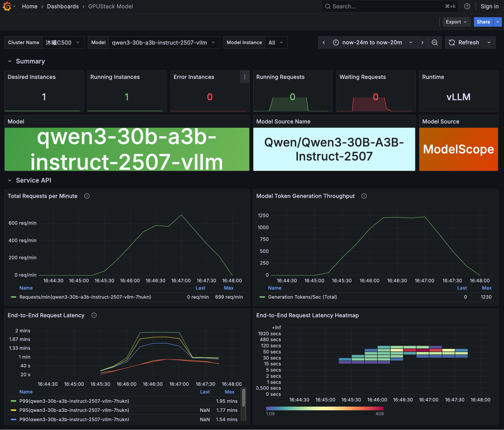Open the help question mark icon

467,6
